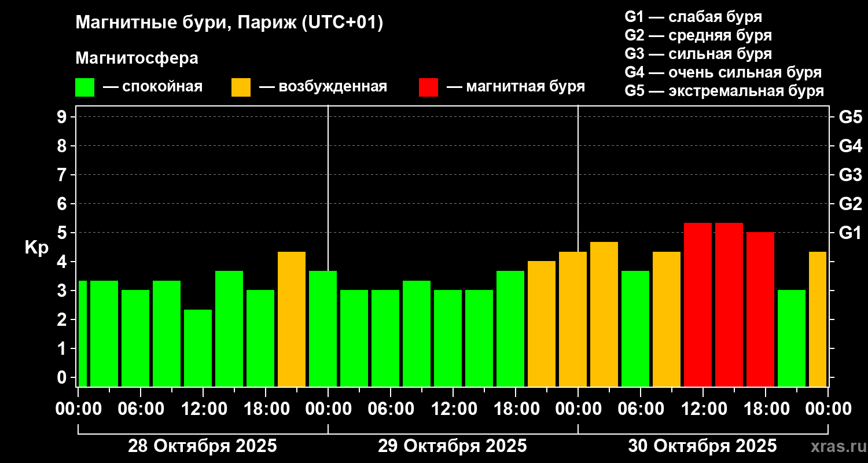Click the final 00:00 label ending 30 October
This screenshot has height=463, width=868.
[828, 409]
